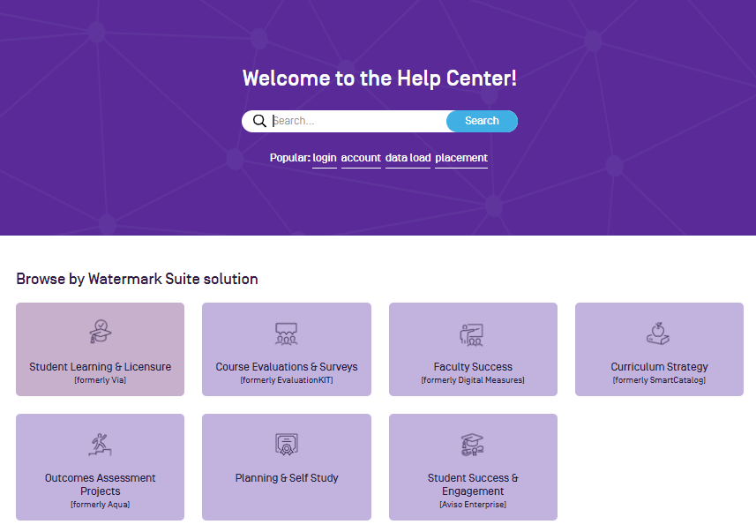The image size is (756, 532).
Task: Select the Faculty Success title
Action: coord(473,367)
